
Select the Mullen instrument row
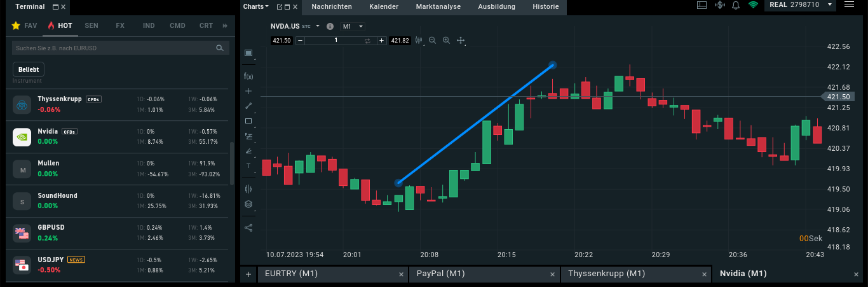(x=118, y=169)
